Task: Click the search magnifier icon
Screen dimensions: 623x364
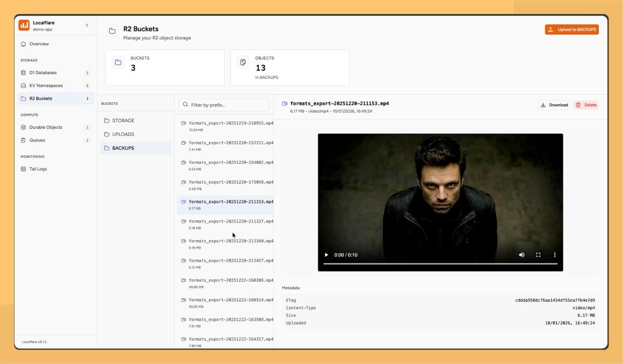Action: [x=185, y=105]
